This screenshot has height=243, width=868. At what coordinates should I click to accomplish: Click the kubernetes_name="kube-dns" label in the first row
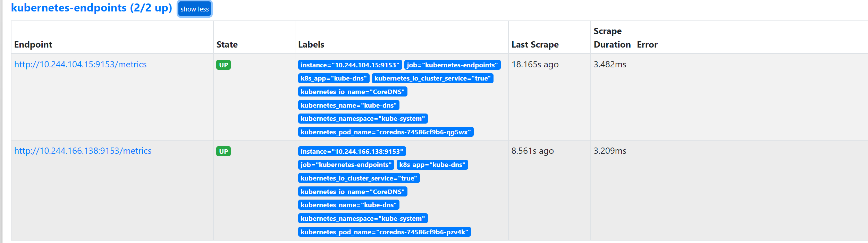click(x=349, y=105)
